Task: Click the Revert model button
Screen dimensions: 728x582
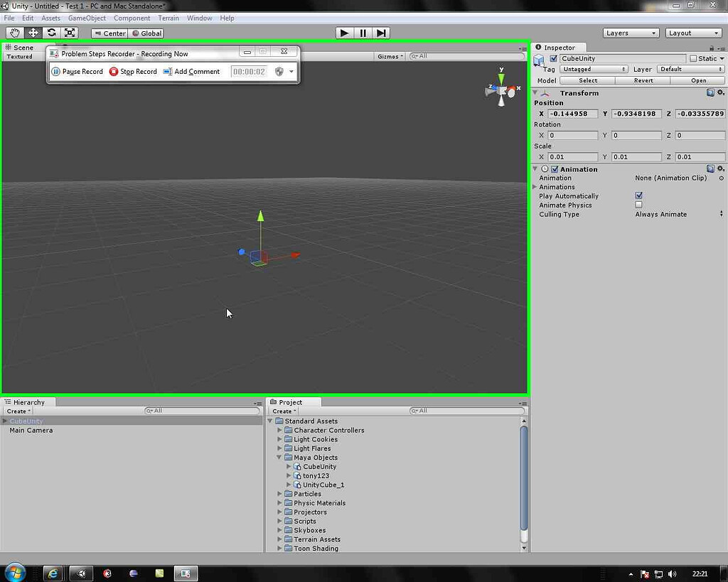Action: click(643, 80)
